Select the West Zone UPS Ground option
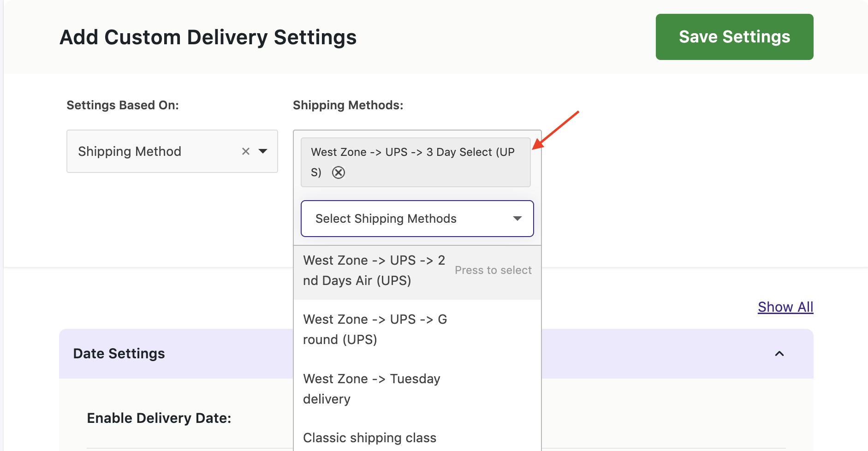The height and width of the screenshot is (451, 868). pos(375,329)
